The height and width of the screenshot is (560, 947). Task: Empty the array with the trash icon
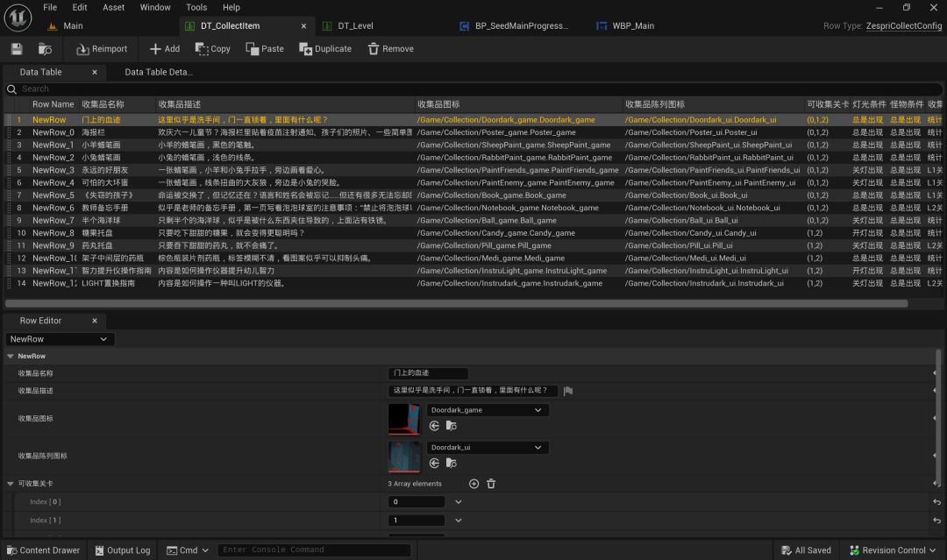[x=491, y=484]
